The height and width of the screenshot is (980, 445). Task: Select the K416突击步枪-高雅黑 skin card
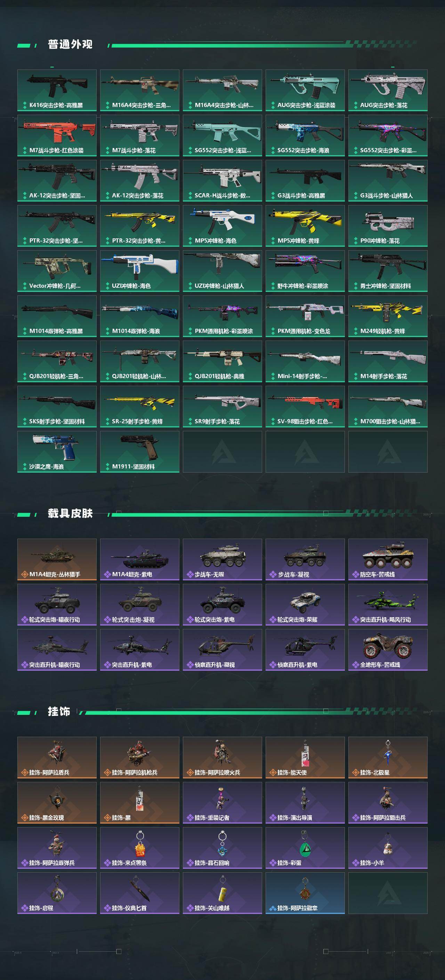(57, 90)
